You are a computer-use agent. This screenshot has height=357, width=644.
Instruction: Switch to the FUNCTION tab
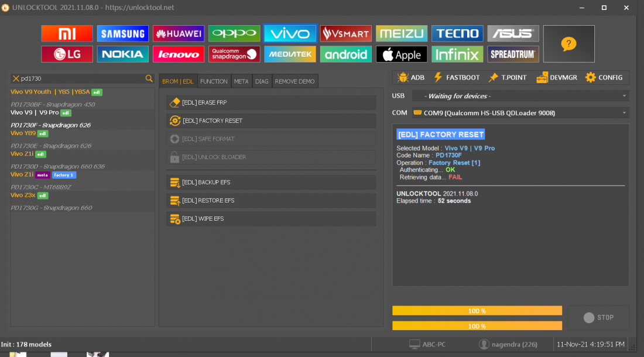pyautogui.click(x=214, y=81)
